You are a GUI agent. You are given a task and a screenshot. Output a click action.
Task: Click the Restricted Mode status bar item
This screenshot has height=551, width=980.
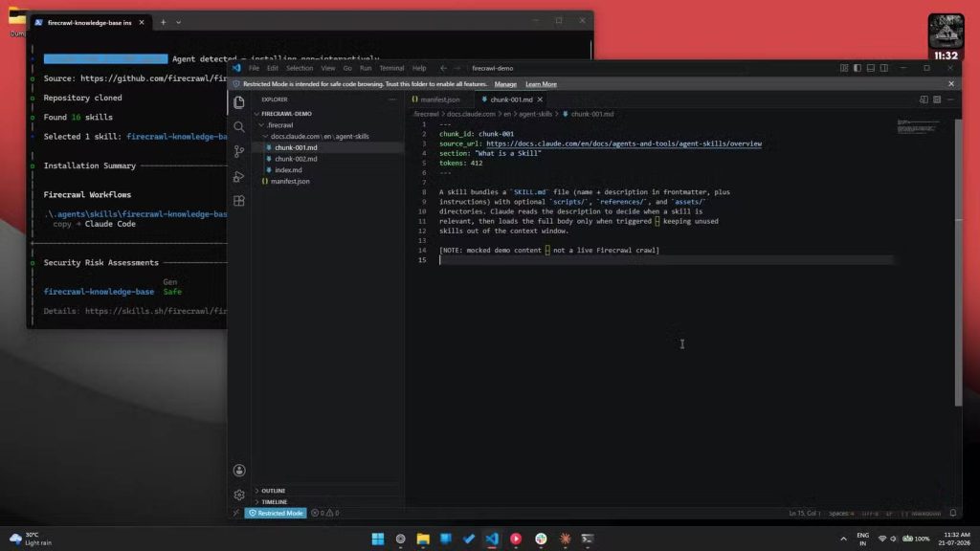pos(276,513)
